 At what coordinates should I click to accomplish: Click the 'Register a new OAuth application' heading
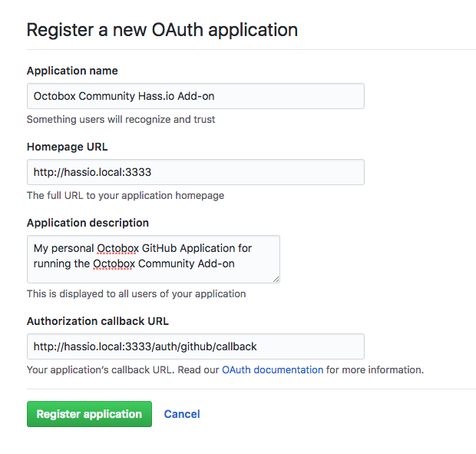[x=162, y=30]
